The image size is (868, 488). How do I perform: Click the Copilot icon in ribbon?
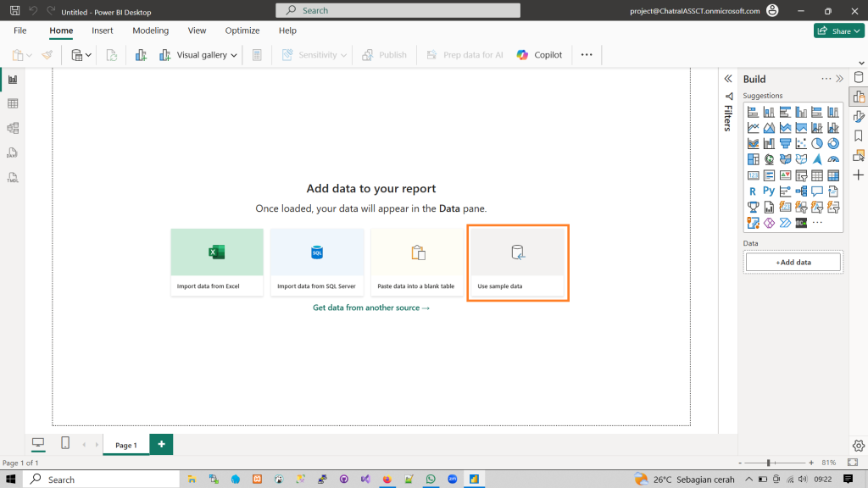[x=539, y=55]
